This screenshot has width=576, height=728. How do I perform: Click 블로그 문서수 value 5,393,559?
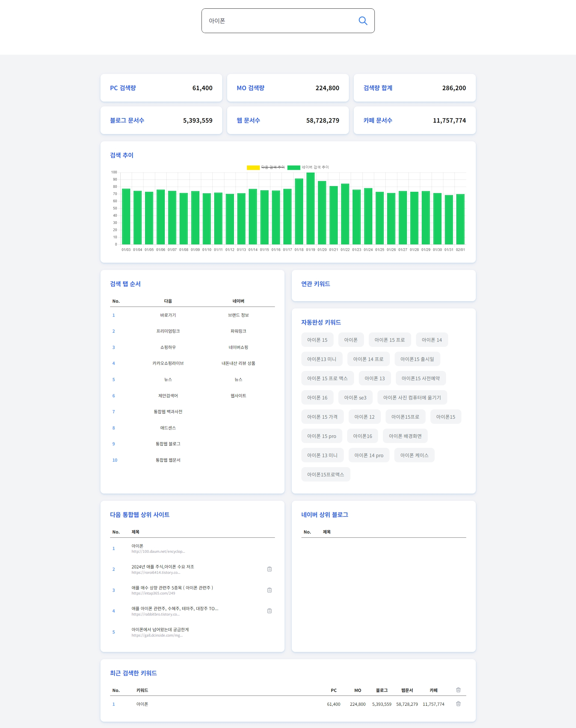pos(198,120)
